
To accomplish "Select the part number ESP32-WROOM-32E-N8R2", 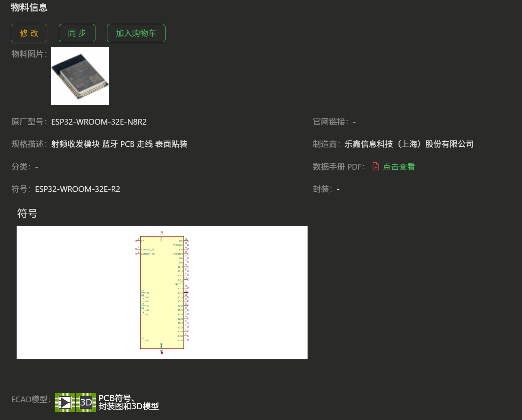I will (x=99, y=122).
